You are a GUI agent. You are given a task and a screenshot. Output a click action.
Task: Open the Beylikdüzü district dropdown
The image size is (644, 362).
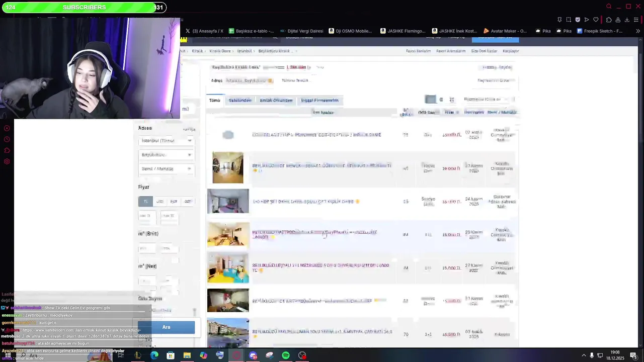coord(166,155)
